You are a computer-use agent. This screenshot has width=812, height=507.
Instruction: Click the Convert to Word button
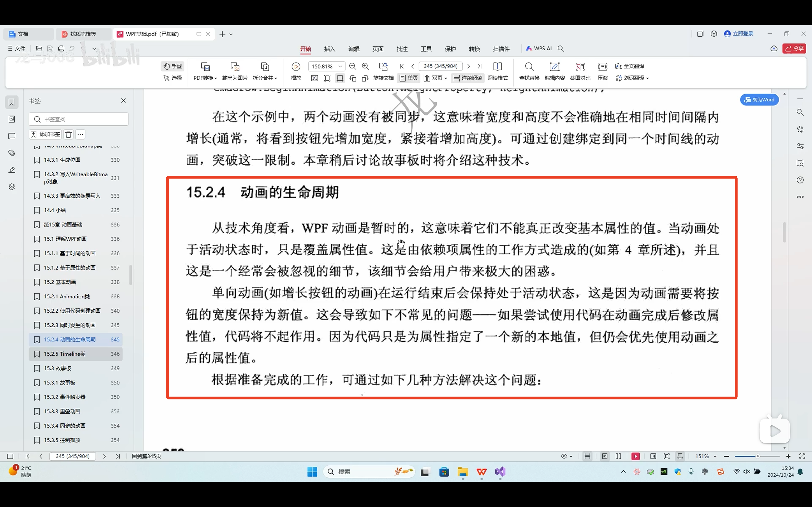[x=759, y=100]
